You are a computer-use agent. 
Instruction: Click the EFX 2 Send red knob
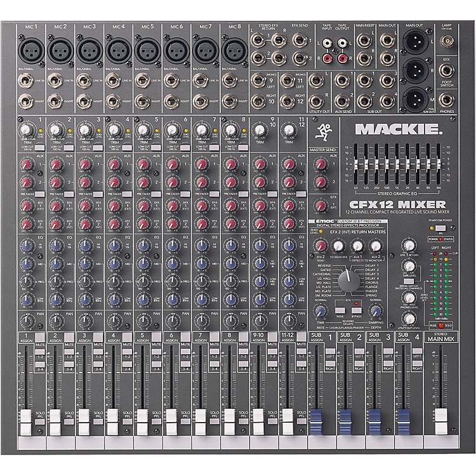(321, 246)
